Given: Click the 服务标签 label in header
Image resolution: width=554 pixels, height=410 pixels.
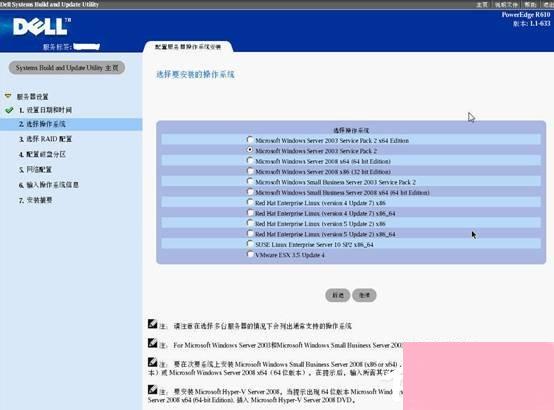Looking at the screenshot, I should (x=58, y=47).
